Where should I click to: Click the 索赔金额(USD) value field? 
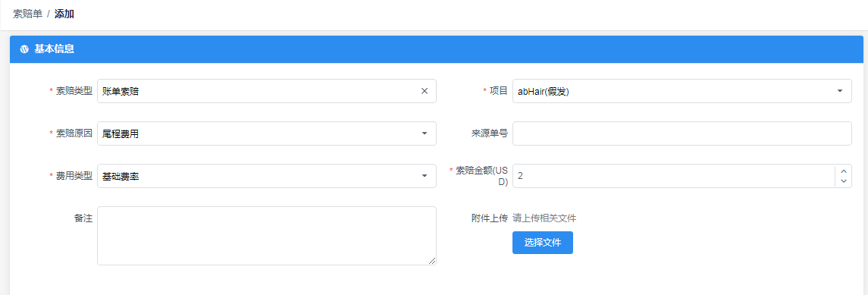pos(673,176)
